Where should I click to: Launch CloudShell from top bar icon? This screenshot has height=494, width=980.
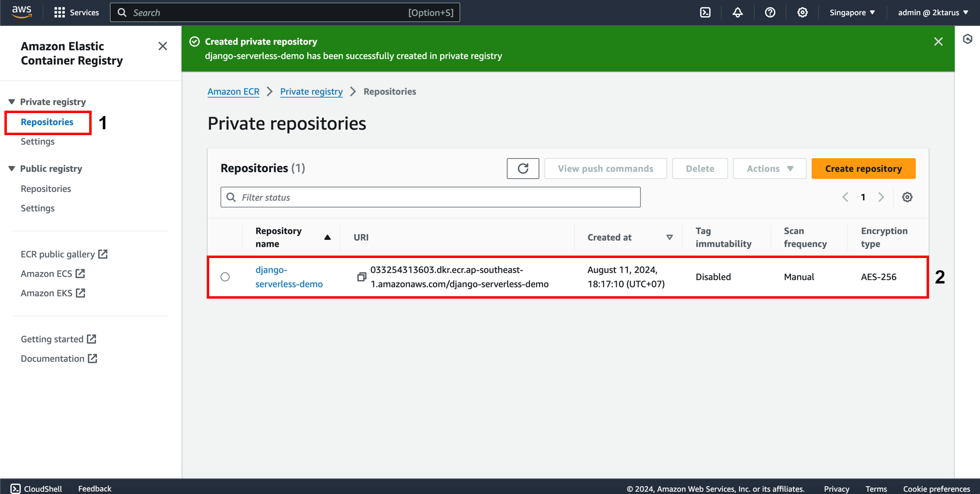pos(705,12)
